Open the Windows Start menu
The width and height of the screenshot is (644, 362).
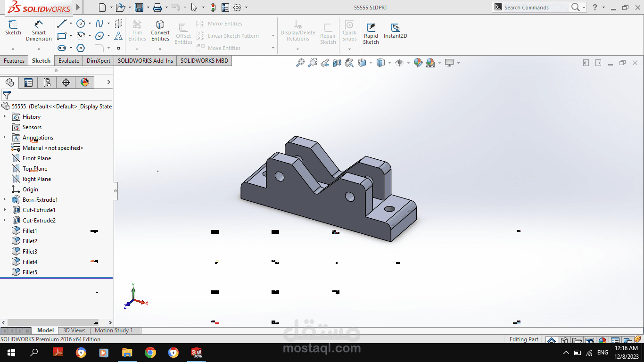11,353
